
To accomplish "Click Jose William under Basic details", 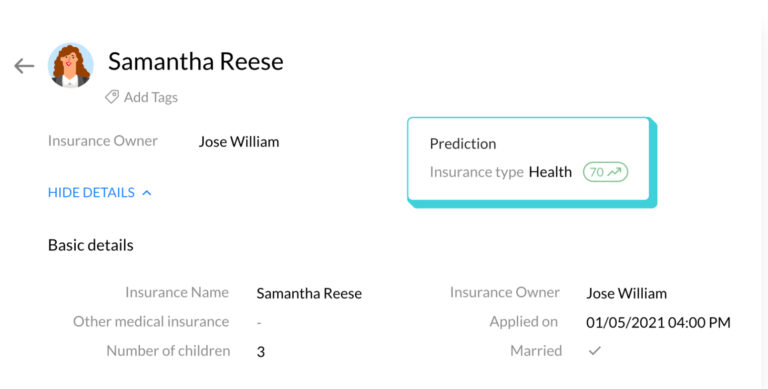I will coord(626,293).
